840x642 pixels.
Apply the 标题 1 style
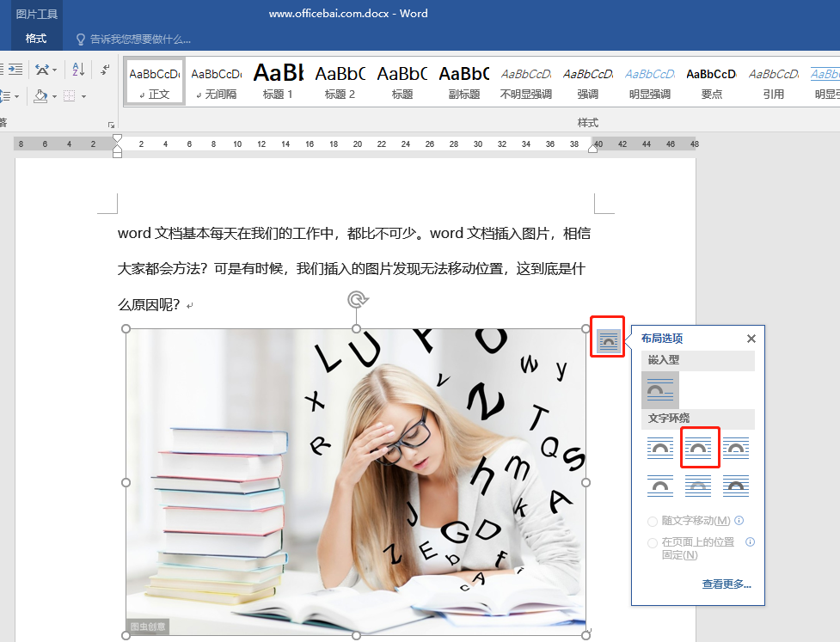278,80
